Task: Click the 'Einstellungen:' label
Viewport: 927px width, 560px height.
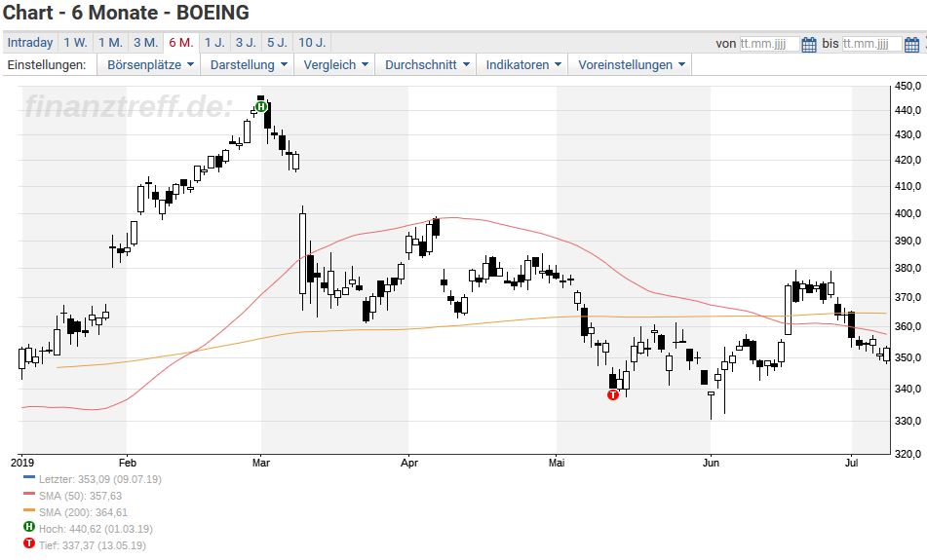Action: pos(46,65)
